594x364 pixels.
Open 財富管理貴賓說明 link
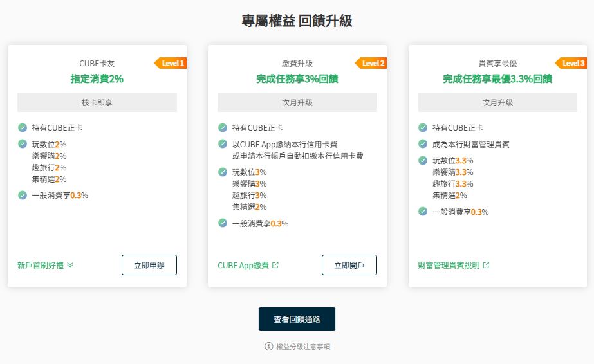[454, 265]
